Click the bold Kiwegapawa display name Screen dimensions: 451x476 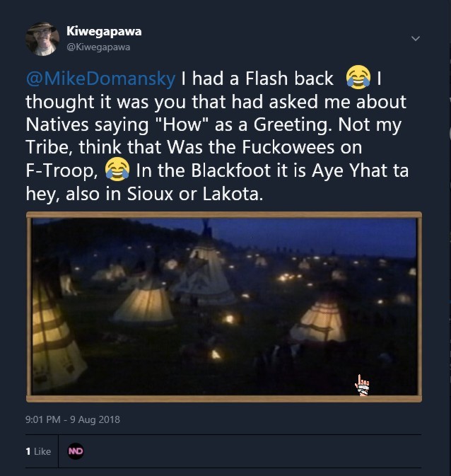coord(103,31)
